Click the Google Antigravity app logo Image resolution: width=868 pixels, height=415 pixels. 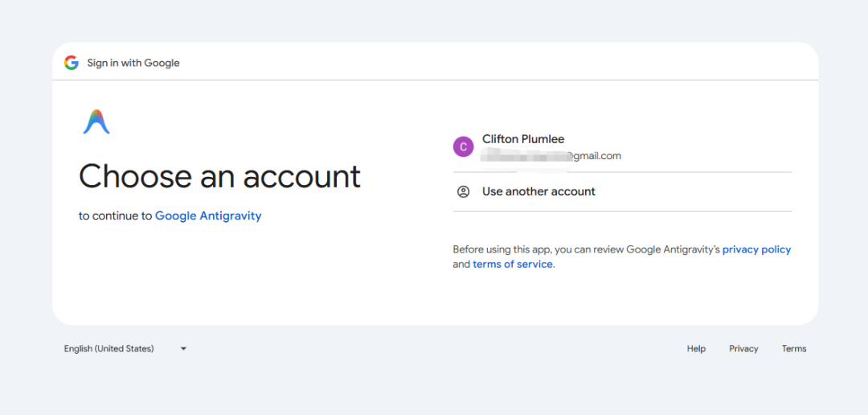tap(96, 122)
